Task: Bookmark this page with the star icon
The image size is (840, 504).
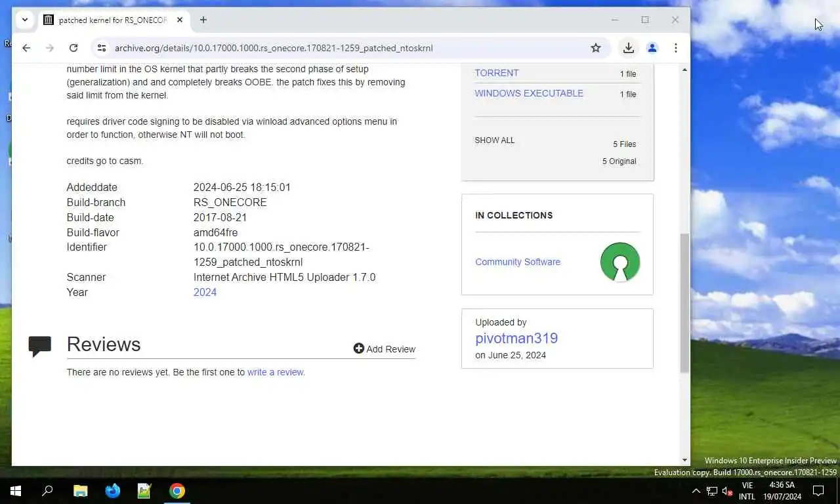Action: click(596, 48)
